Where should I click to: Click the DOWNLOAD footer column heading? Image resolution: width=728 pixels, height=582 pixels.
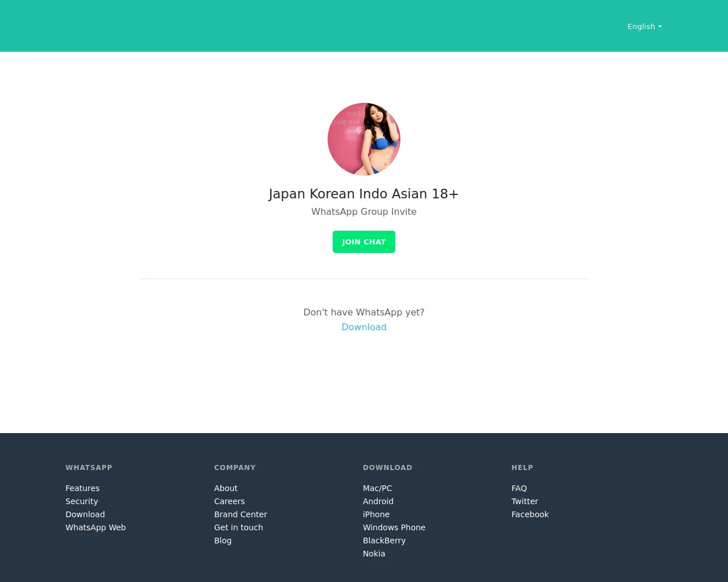point(387,468)
